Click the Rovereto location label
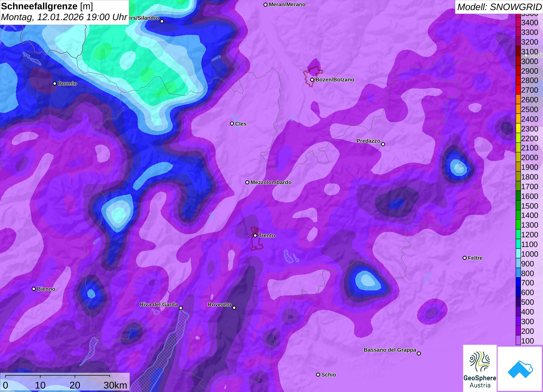This screenshot has height=392, width=543. pos(220,304)
